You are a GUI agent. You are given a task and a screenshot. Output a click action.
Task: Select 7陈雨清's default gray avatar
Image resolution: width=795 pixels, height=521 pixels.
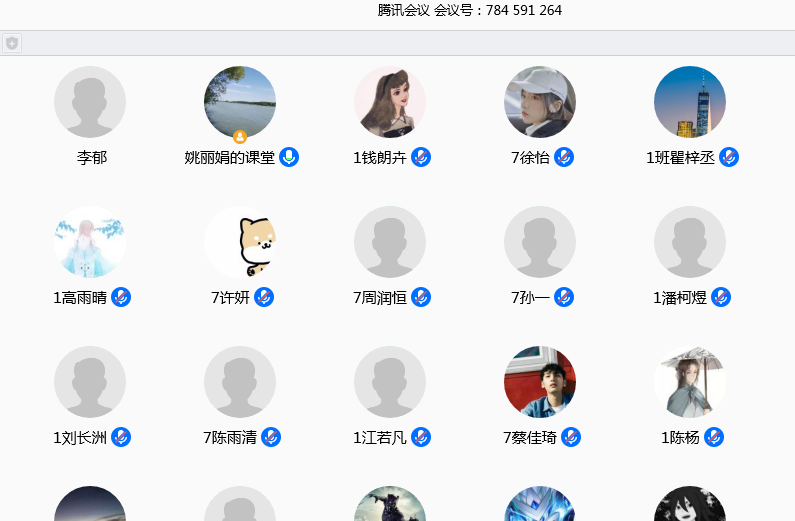[240, 382]
